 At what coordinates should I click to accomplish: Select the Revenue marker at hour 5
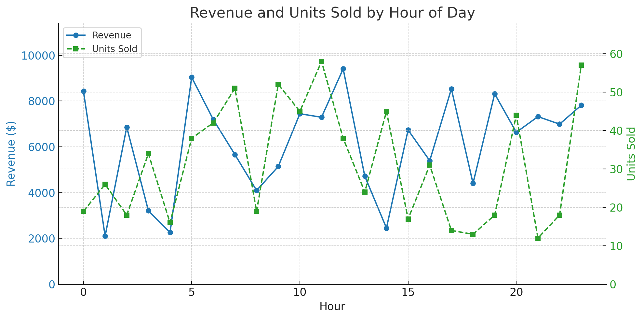pos(192,77)
